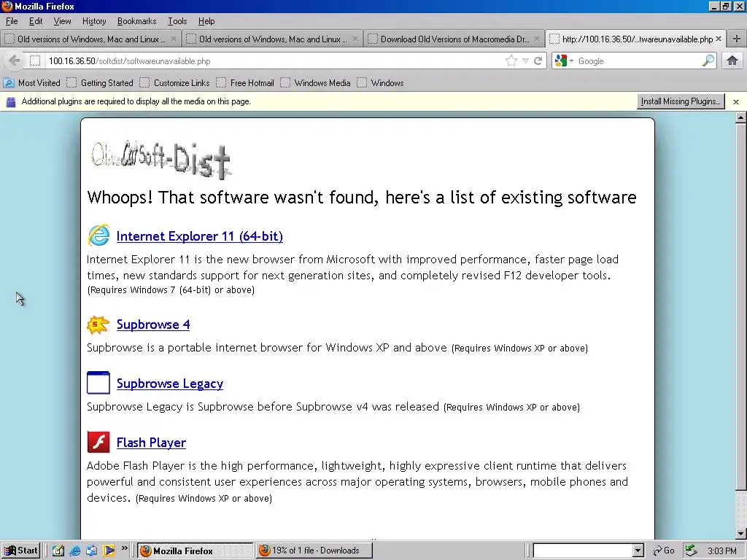Click the vertical scrollbar thumb
Viewport: 747px width, 560px height.
(x=741, y=306)
